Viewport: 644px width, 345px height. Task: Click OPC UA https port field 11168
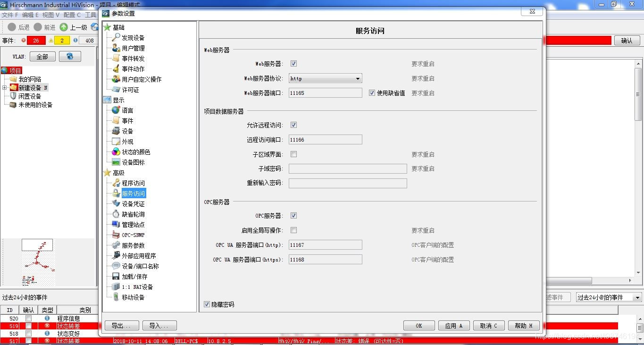coord(326,260)
